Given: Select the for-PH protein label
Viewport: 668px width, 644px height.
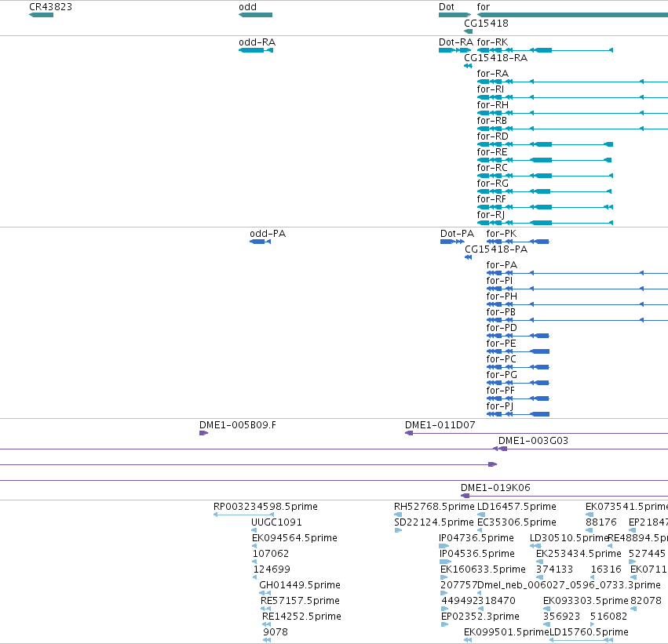Looking at the screenshot, I should 502,297.
